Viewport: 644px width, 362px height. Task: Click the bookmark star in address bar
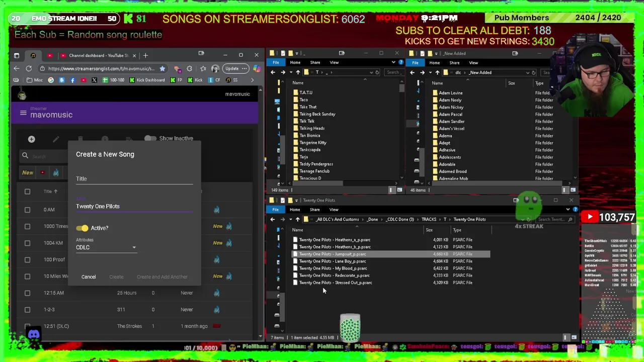[x=162, y=68]
